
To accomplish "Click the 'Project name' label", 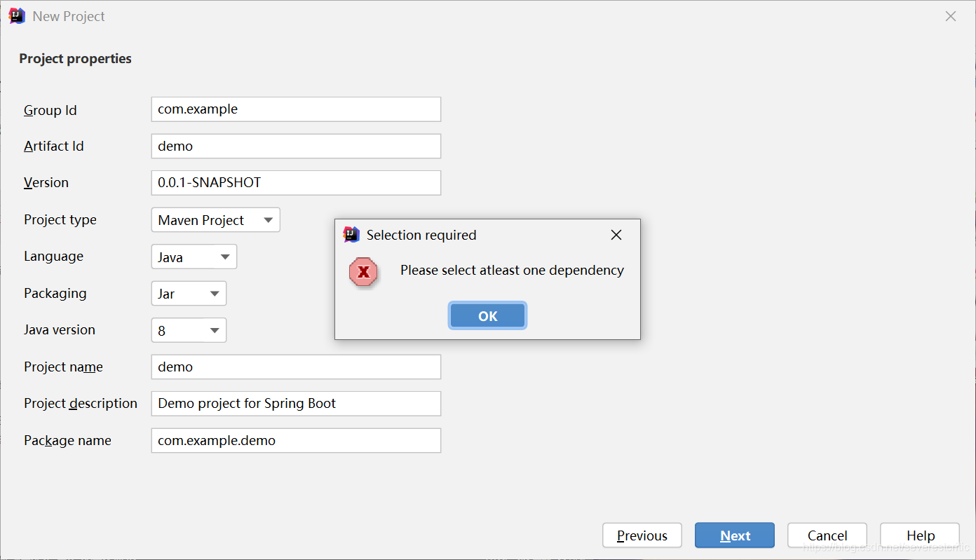I will pyautogui.click(x=63, y=367).
